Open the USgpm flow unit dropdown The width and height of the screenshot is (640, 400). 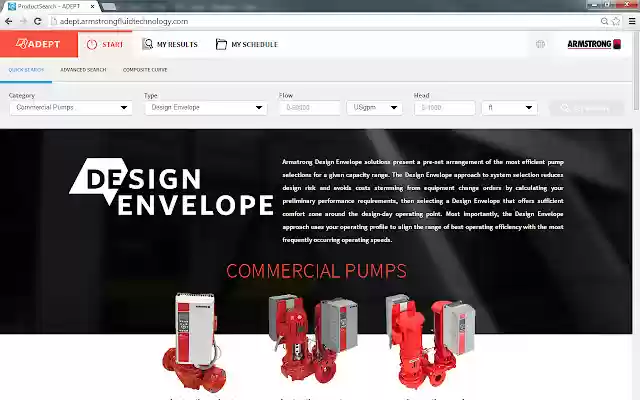[x=375, y=108]
